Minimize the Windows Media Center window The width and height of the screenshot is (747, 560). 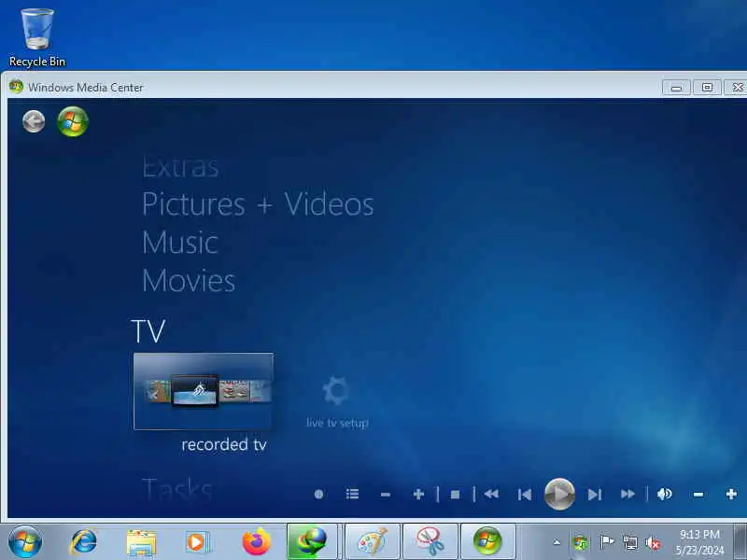point(676,88)
